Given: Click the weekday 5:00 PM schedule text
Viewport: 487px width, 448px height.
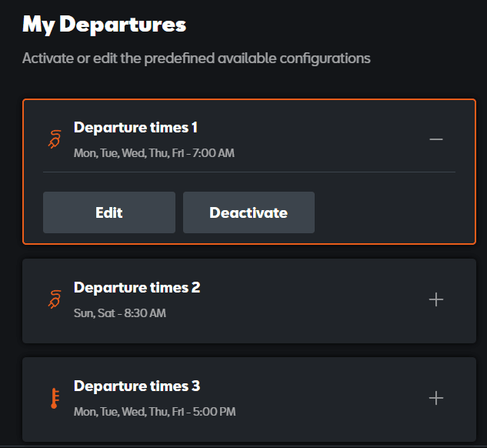Looking at the screenshot, I should 155,412.
